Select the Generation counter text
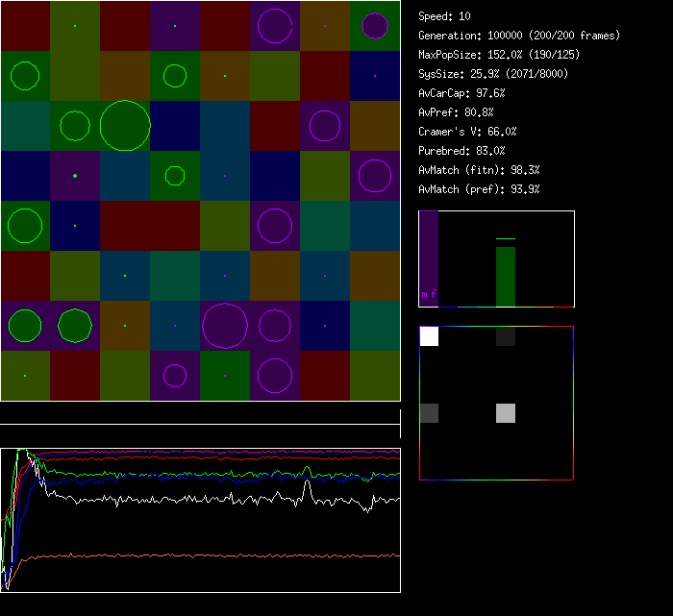This screenshot has width=673, height=616. point(519,36)
